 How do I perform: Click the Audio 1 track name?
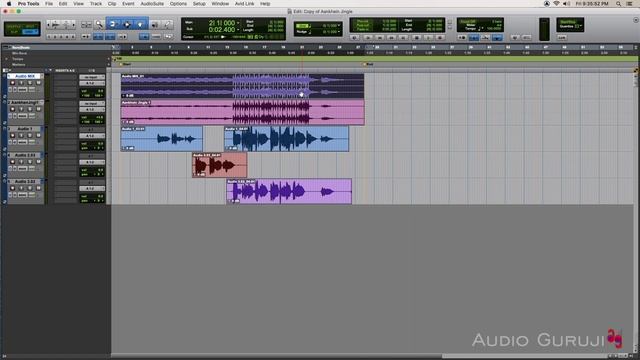pos(24,129)
